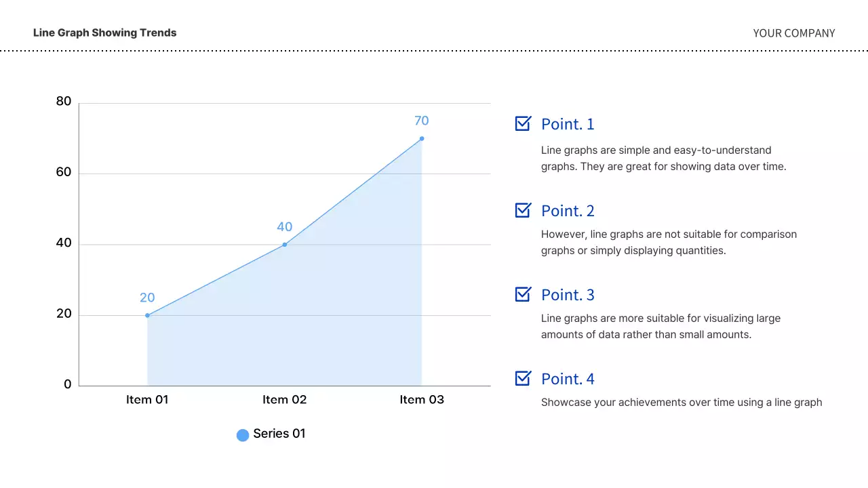
Task: Click the 'Point. 2' heading
Action: (x=568, y=211)
